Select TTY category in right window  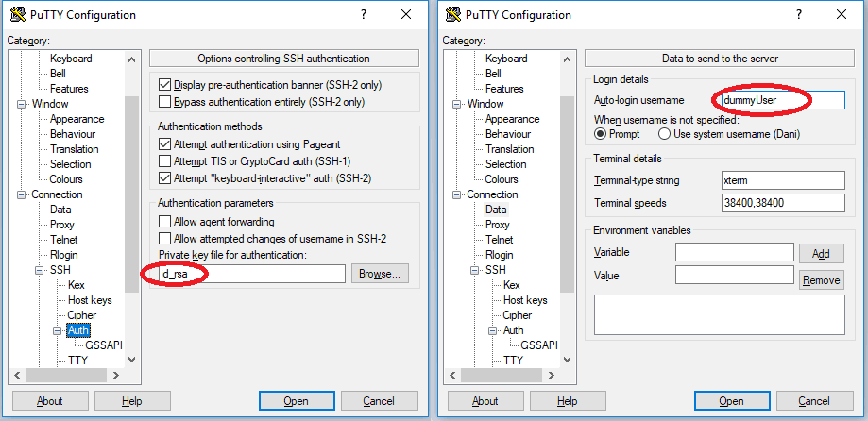513,361
